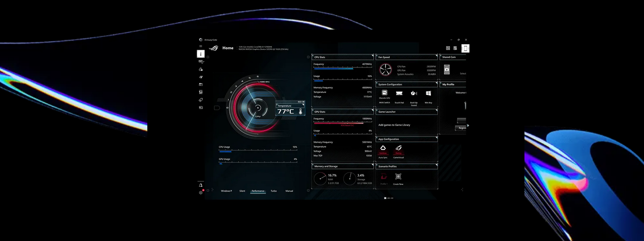Click the ROG logo beside Home
The image size is (644, 241).
click(213, 48)
